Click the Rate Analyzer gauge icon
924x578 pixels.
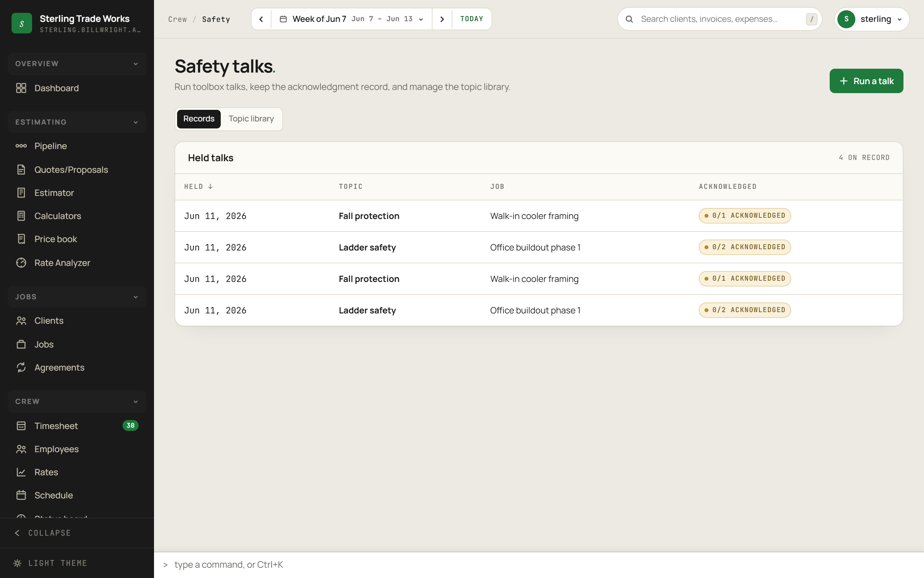click(21, 263)
